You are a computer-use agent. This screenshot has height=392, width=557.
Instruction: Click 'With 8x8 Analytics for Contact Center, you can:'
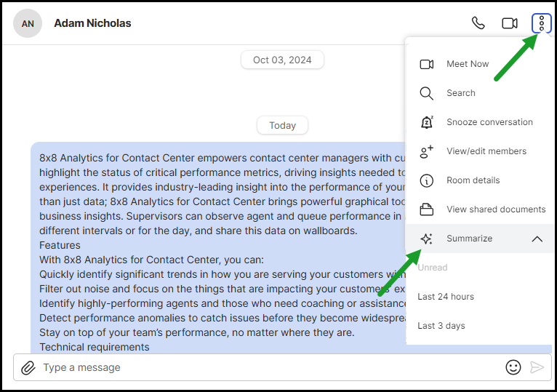click(151, 260)
